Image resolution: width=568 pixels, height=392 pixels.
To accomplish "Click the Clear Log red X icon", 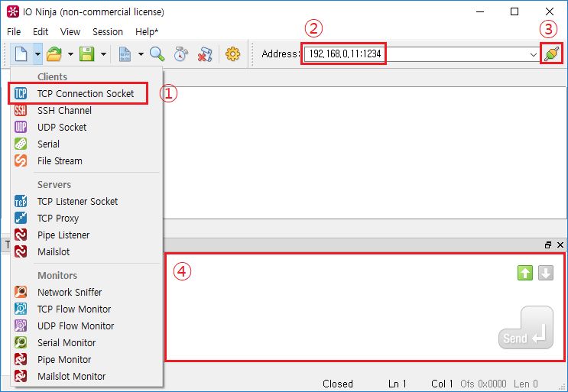I will pyautogui.click(x=205, y=54).
